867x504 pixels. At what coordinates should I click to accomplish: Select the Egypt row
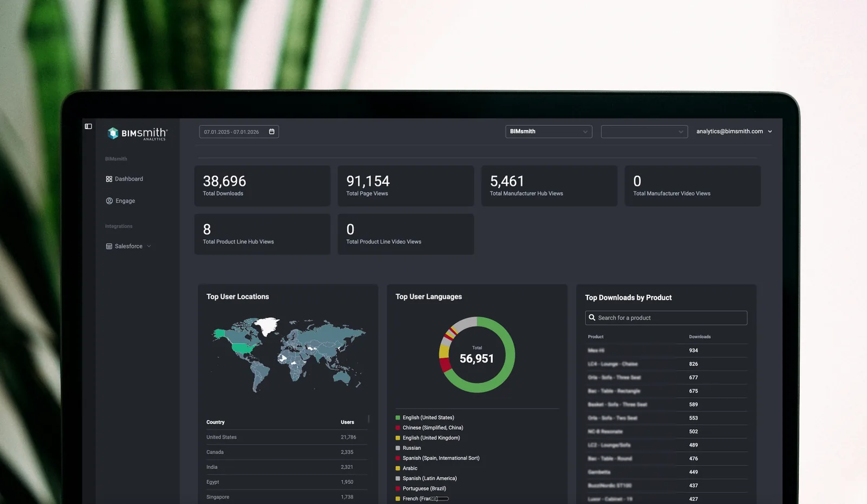287,482
